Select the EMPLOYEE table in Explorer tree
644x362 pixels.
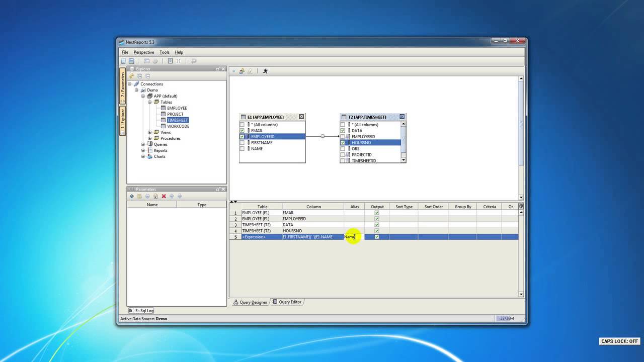pos(177,108)
